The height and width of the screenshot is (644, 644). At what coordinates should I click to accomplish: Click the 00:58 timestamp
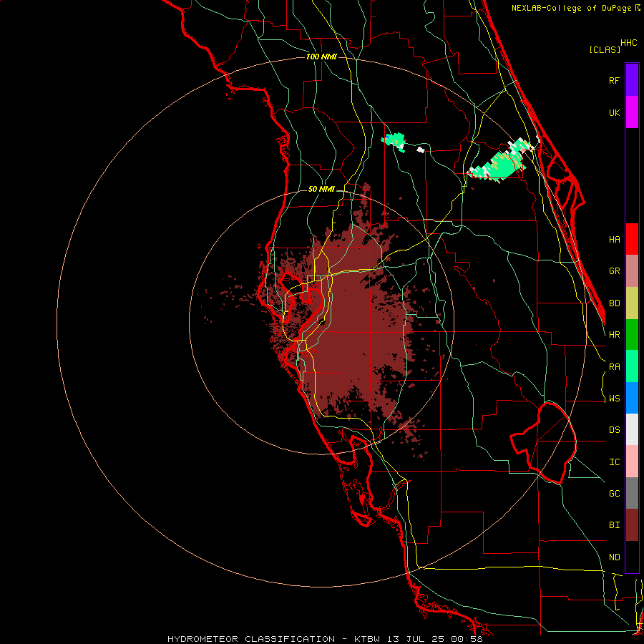467,639
